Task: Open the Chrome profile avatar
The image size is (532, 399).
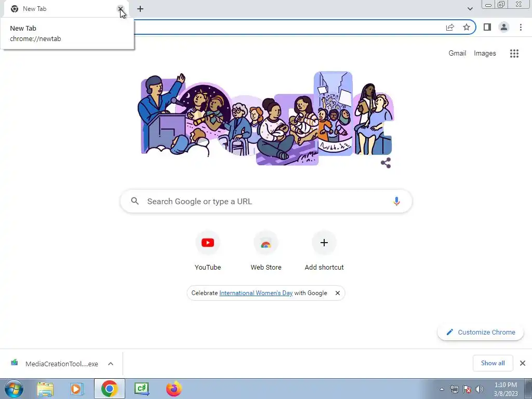Action: click(x=504, y=27)
